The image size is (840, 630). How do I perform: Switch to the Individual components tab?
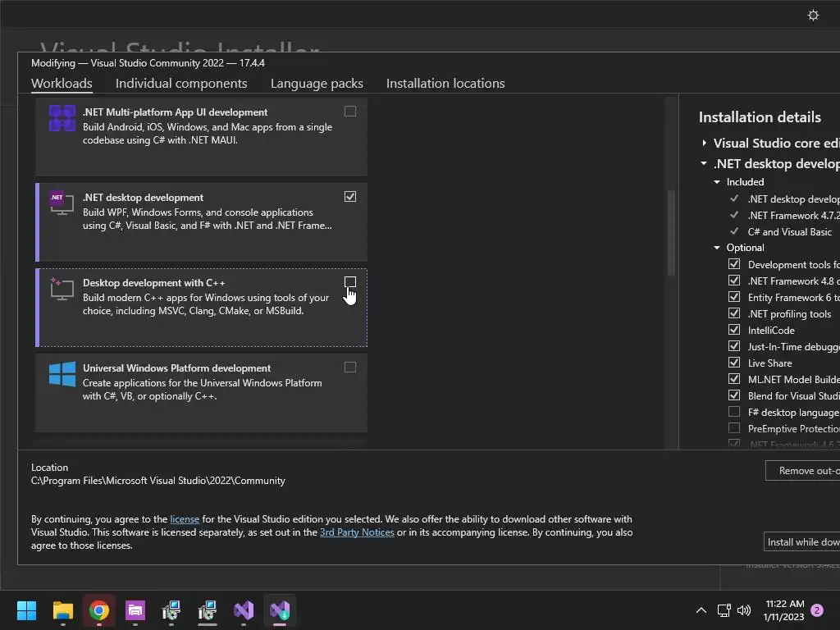(x=181, y=84)
